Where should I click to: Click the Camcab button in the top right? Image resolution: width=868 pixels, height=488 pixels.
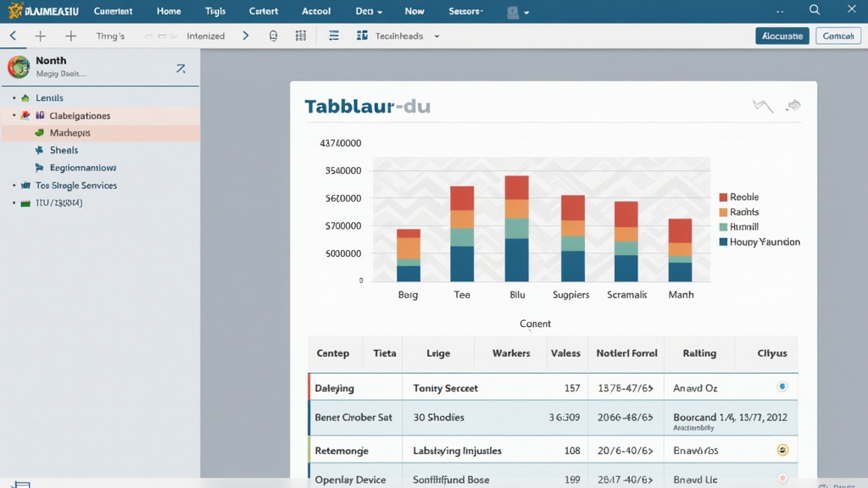837,36
